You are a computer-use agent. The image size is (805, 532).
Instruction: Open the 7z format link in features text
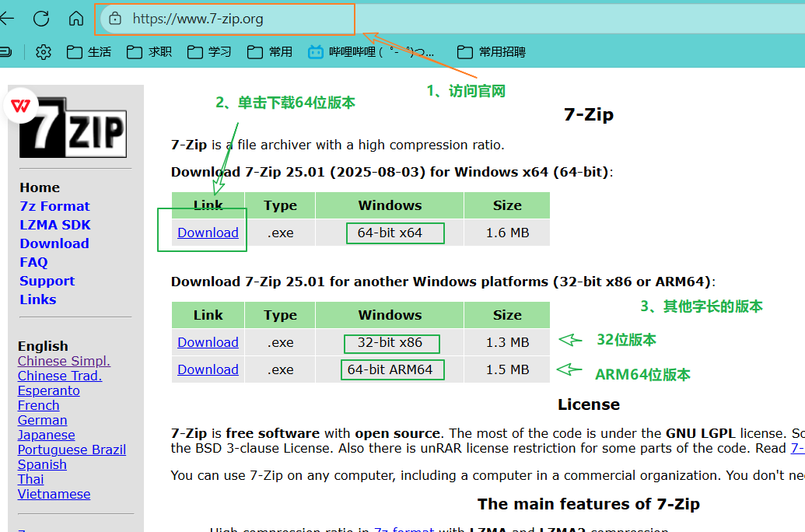click(404, 529)
